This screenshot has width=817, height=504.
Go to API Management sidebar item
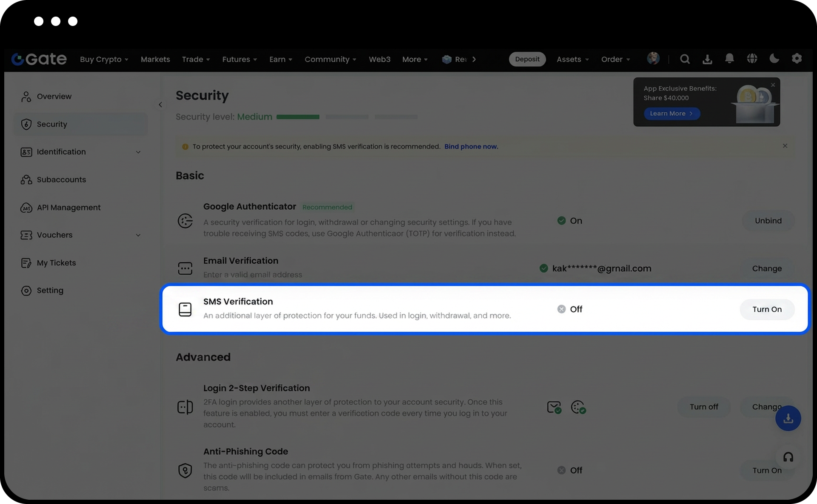(69, 208)
